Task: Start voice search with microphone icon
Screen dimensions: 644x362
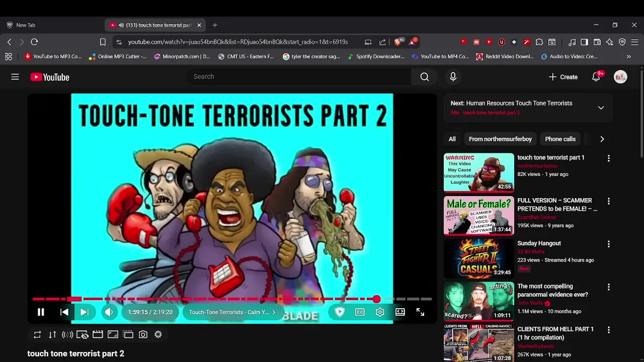Action: (453, 76)
